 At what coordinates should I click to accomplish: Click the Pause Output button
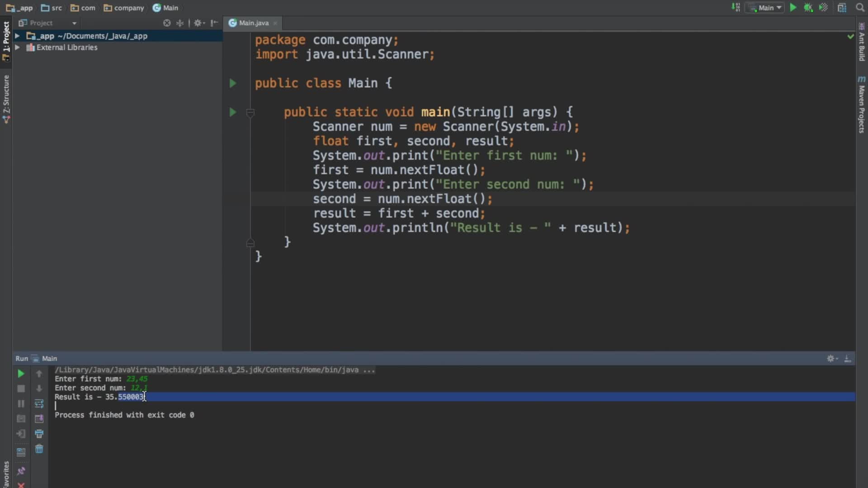pos(21,404)
